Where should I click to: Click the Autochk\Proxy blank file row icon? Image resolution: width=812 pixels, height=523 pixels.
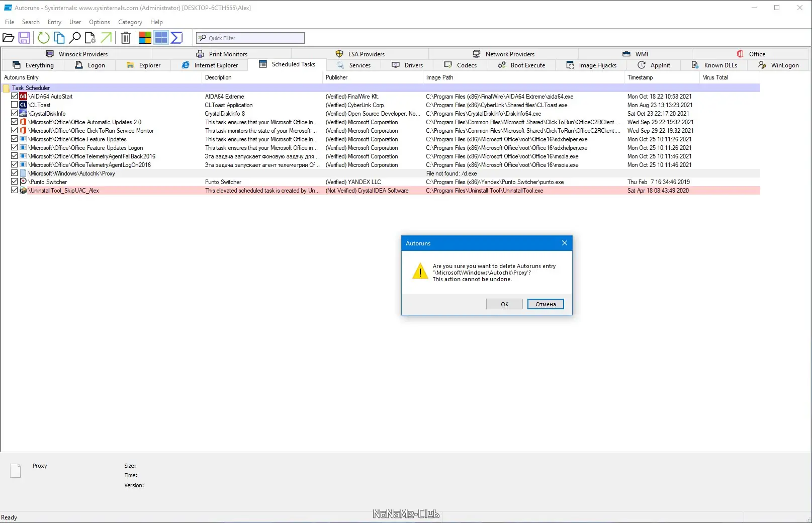(x=23, y=173)
